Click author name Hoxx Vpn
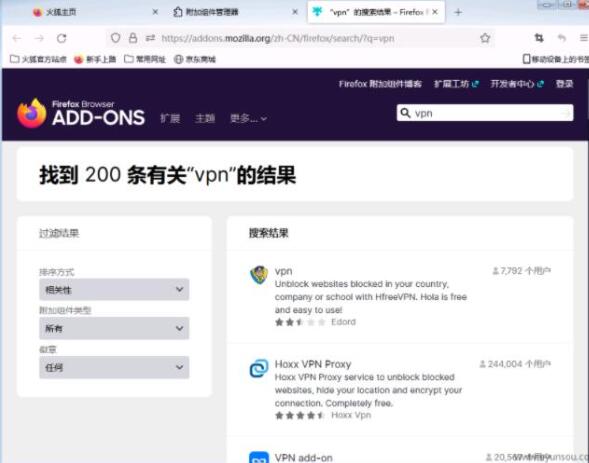Image resolution: width=589 pixels, height=463 pixels. pyautogui.click(x=351, y=415)
